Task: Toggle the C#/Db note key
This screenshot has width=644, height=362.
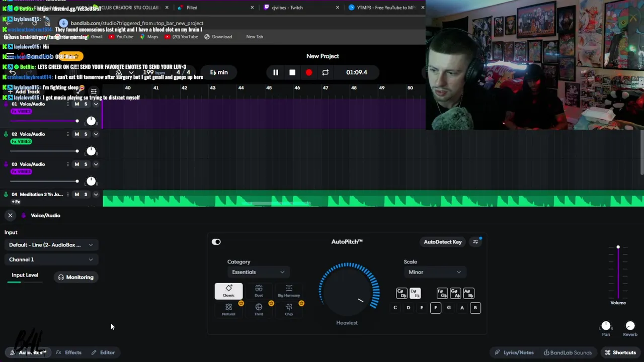Action: (x=401, y=293)
